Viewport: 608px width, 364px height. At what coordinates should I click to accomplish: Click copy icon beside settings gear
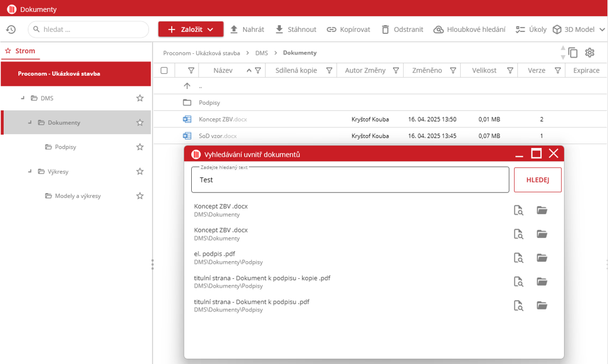click(x=573, y=53)
